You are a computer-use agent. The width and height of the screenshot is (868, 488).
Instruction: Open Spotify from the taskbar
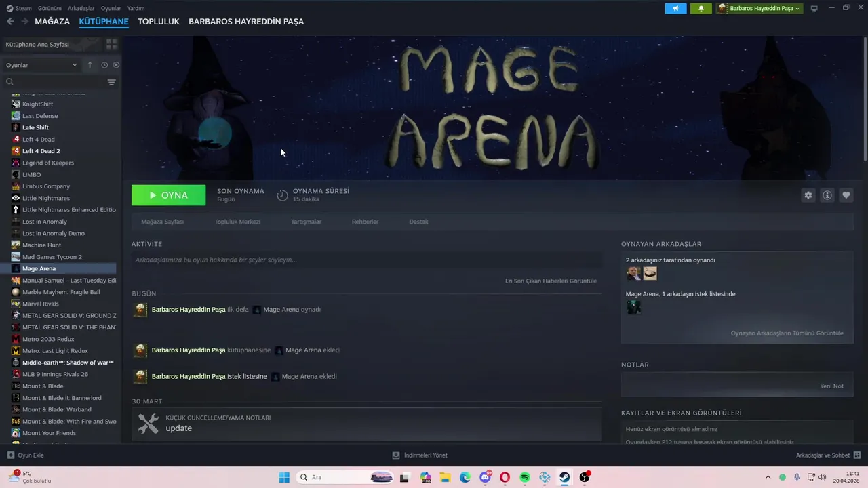[525, 477]
